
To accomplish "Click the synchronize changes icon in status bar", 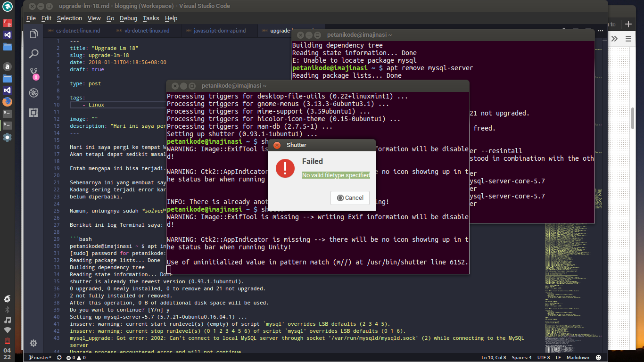I will (59, 358).
